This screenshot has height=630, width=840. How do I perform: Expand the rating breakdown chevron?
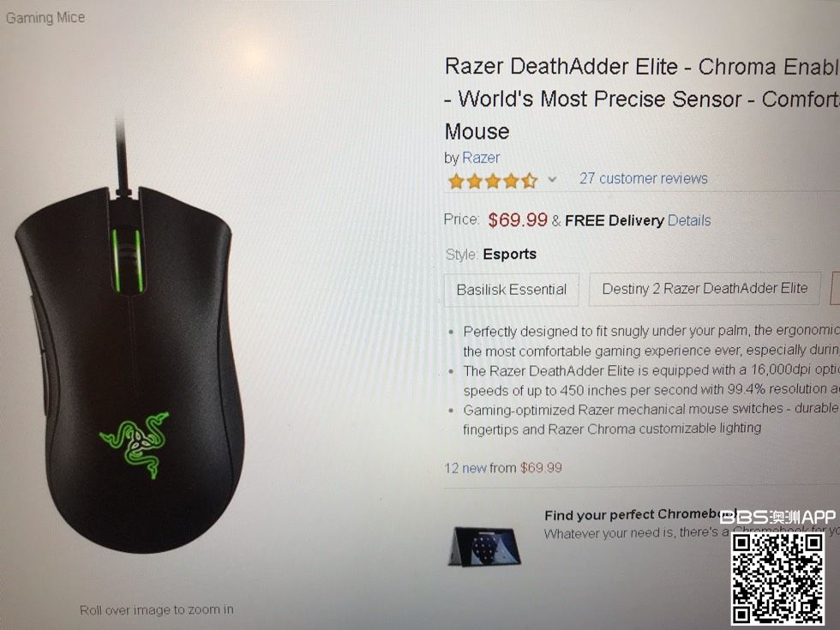pyautogui.click(x=552, y=179)
